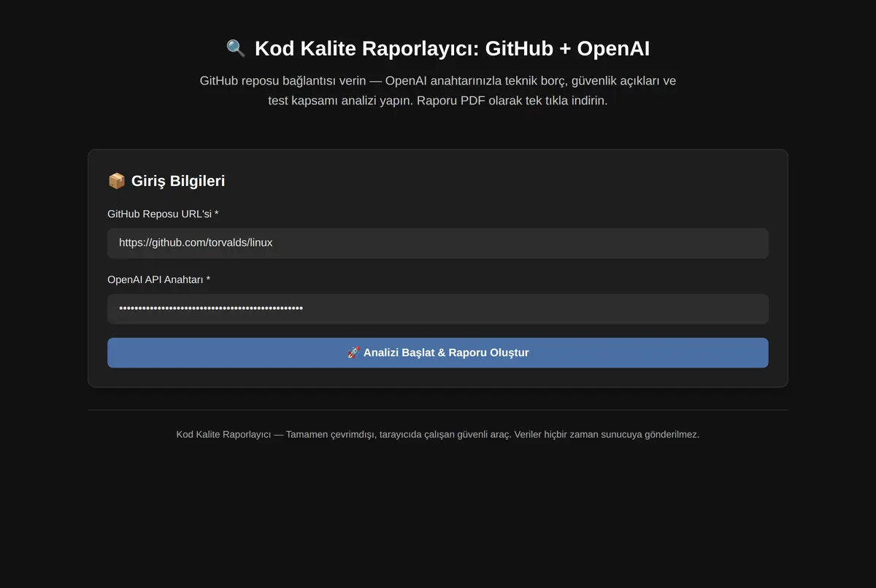Focus the OpenAI API Anahtarı password field
The height and width of the screenshot is (588, 876).
click(438, 309)
